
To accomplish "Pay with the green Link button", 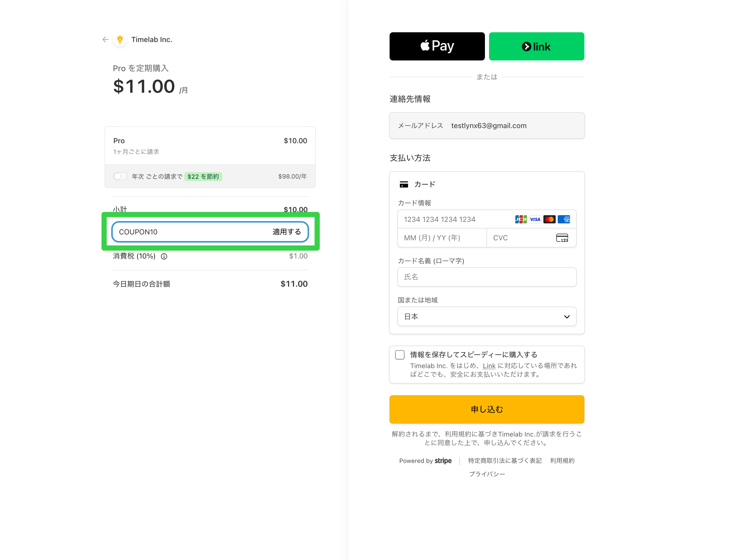I will point(536,46).
